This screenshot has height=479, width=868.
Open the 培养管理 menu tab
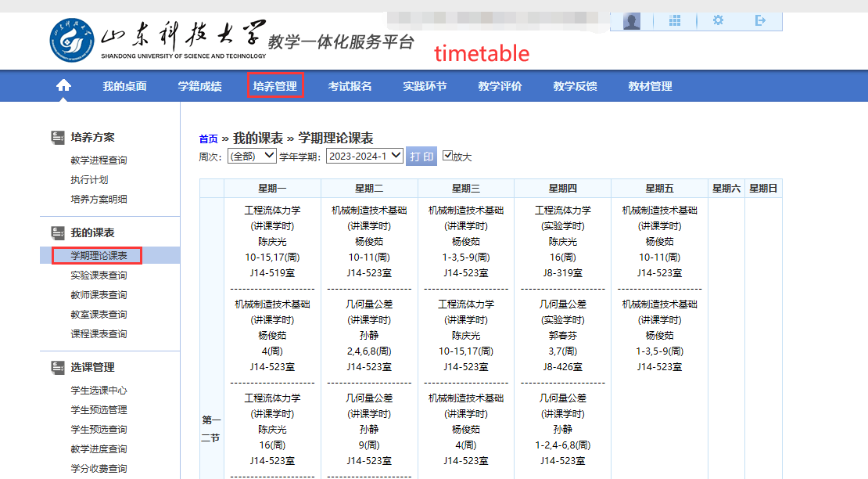pyautogui.click(x=274, y=86)
